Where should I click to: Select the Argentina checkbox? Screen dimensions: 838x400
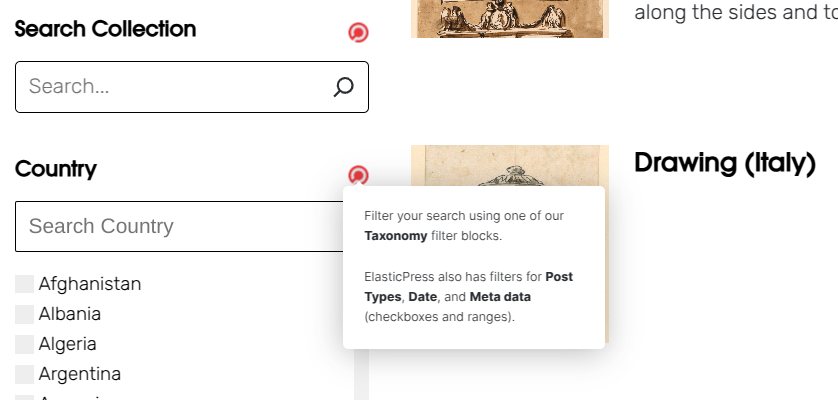[x=24, y=374]
